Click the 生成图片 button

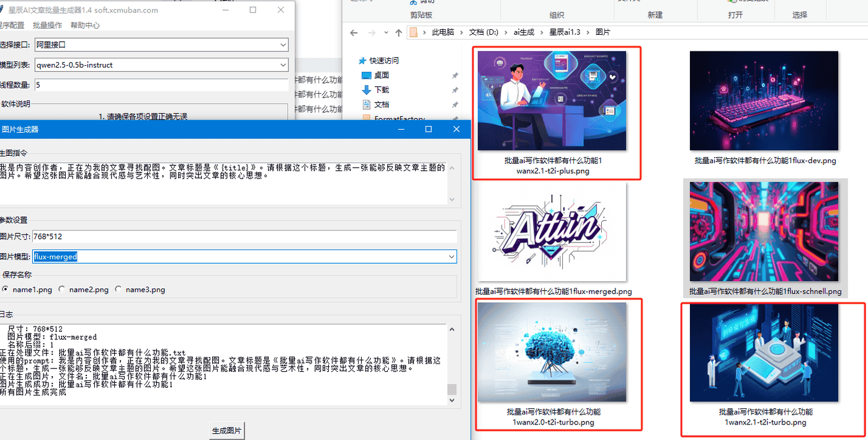pos(227,431)
